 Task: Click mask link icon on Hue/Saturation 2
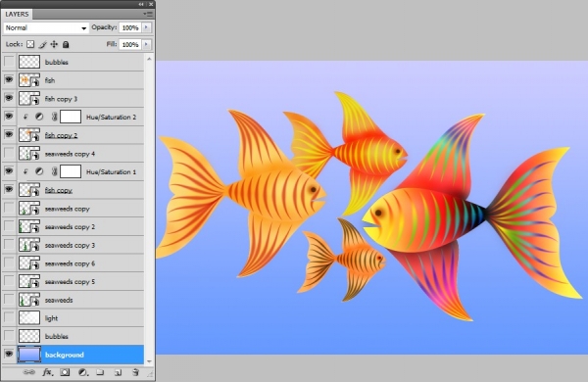54,117
